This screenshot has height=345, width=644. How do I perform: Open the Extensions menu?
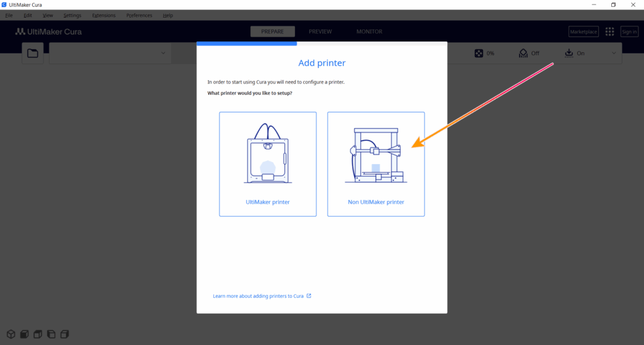(104, 15)
